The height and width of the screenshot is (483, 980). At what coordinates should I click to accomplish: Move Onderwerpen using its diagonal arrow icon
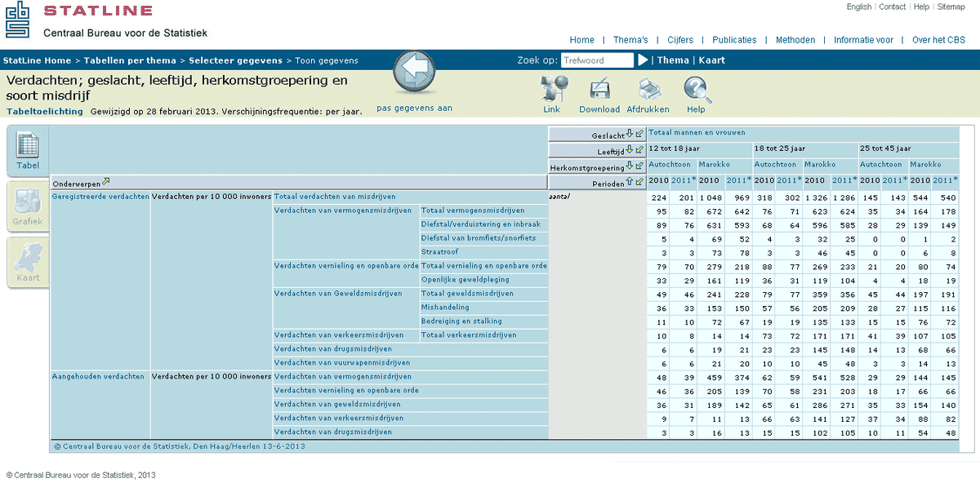pos(106,182)
